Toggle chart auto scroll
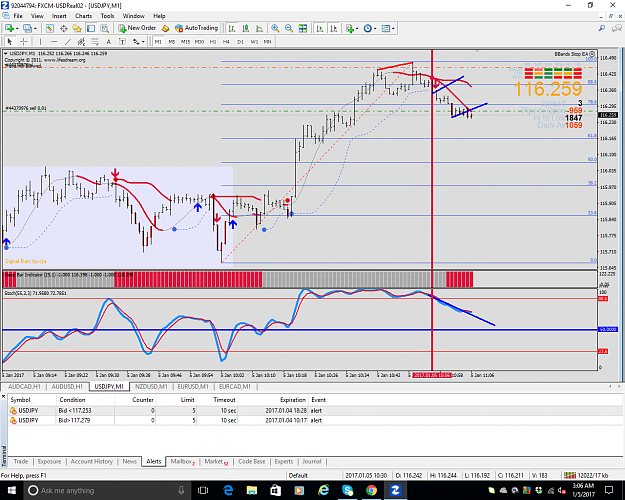This screenshot has height=500, width=625. coord(320,28)
